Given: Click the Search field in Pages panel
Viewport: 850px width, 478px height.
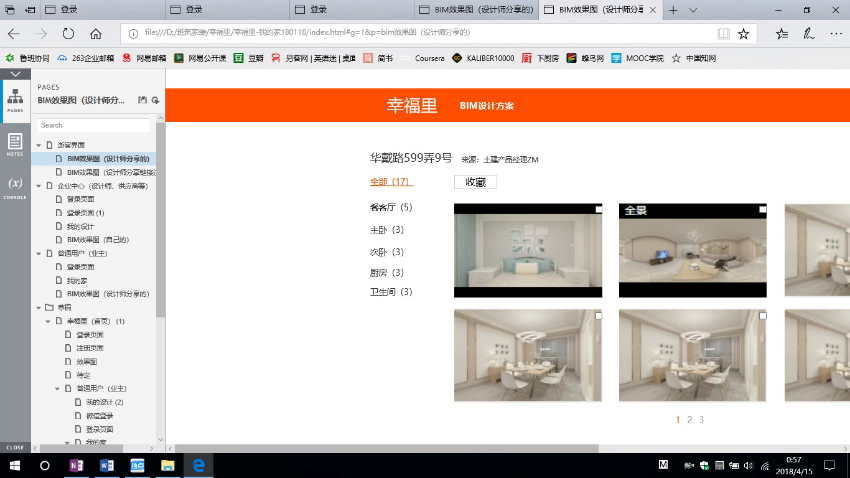Looking at the screenshot, I should 93,125.
